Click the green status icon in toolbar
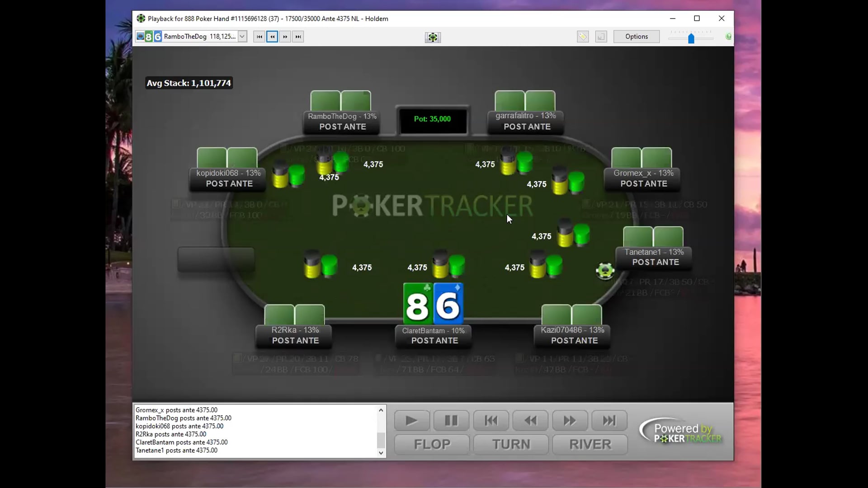Viewport: 868px width, 488px height. (x=728, y=37)
